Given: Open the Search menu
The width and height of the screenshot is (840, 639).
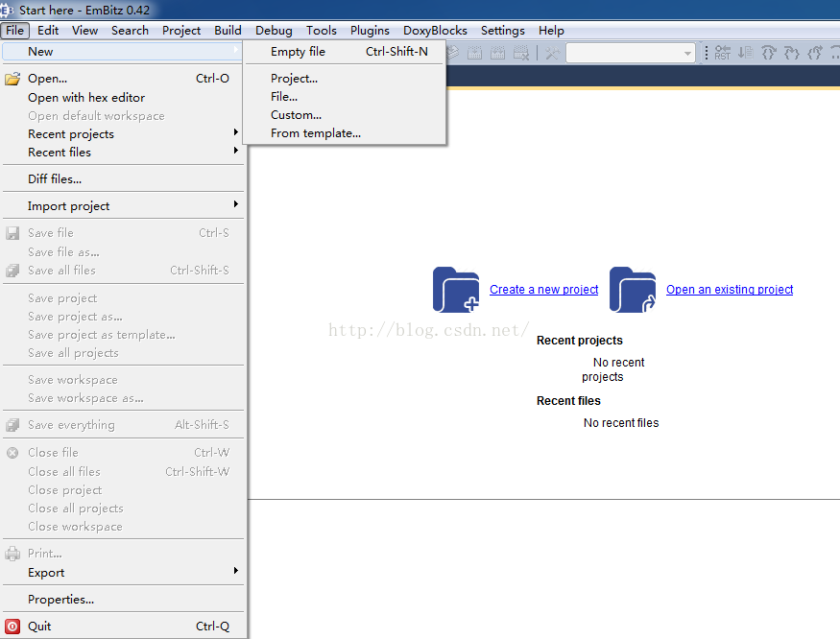Looking at the screenshot, I should [x=130, y=31].
